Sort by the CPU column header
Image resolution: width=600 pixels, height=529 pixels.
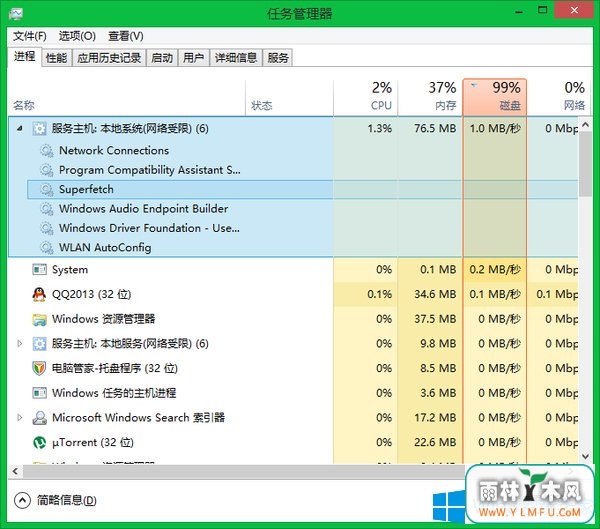point(365,98)
